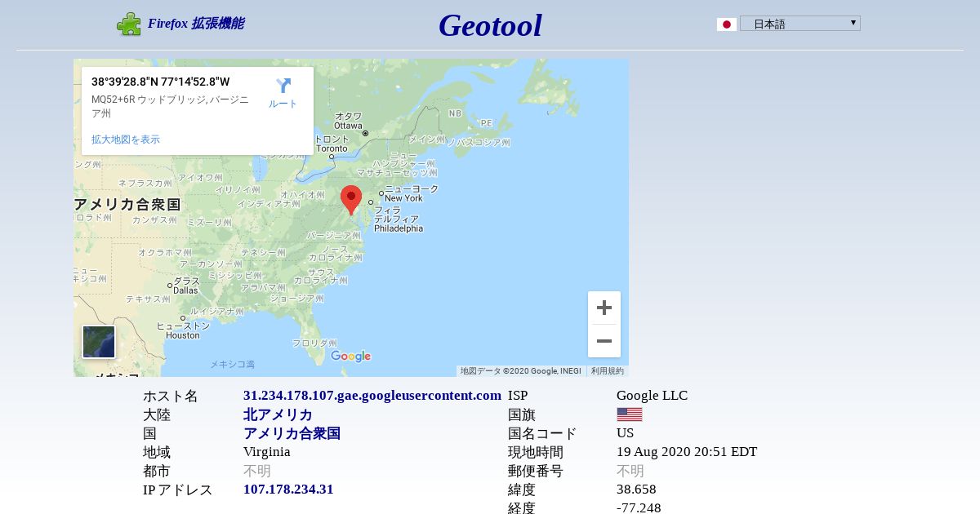
Task: Click the Japanese flag icon in header
Action: point(726,24)
